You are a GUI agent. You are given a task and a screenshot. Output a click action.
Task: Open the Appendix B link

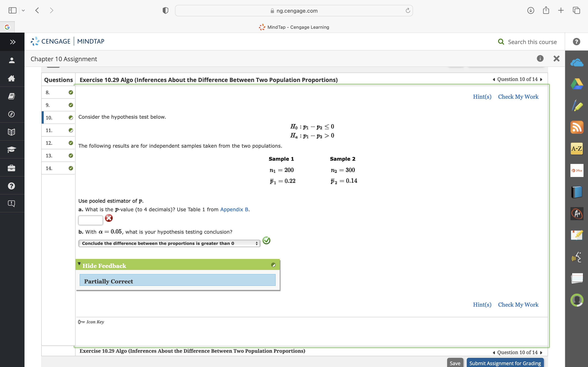pos(234,209)
